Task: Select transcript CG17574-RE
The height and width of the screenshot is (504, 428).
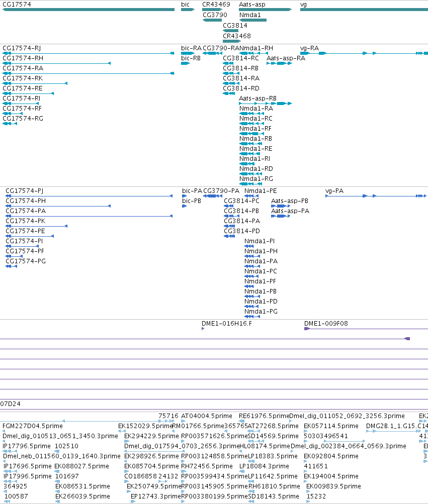Action: [28, 93]
